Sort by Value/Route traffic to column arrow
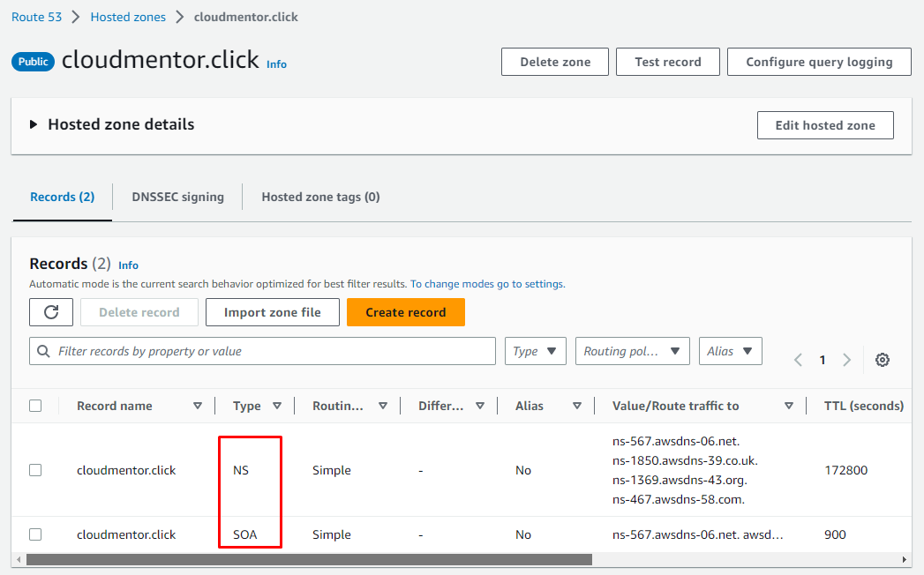The height and width of the screenshot is (575, 924). coord(788,407)
